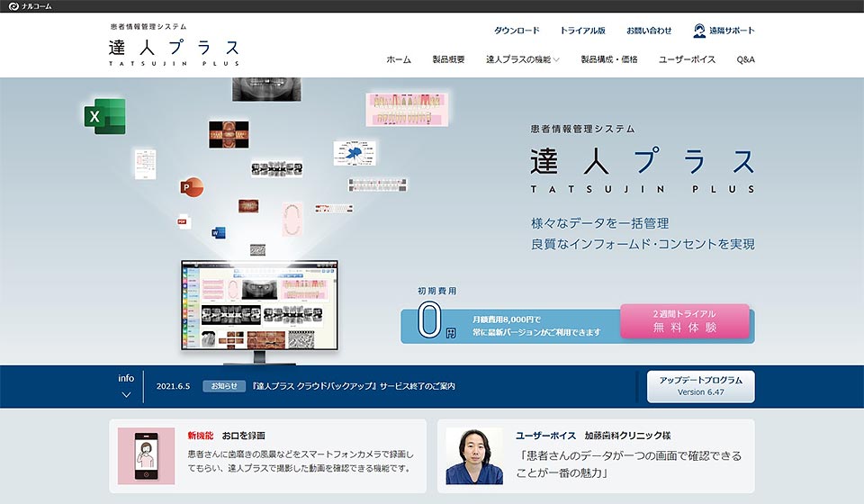Click the 2021.6.5 news date
The height and width of the screenshot is (504, 864).
tap(173, 386)
